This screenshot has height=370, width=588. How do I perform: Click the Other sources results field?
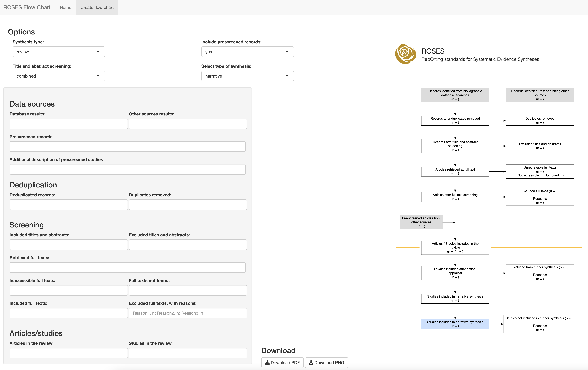click(x=188, y=124)
